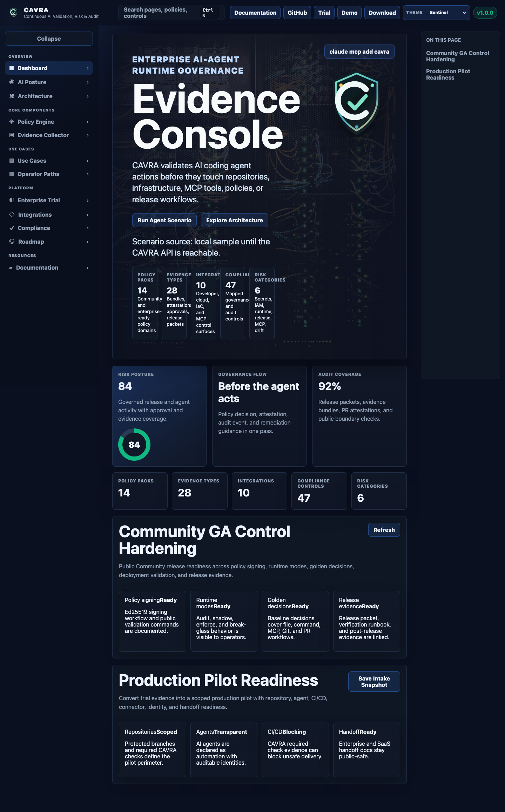Expand the Operator Paths chevron
Image resolution: width=505 pixels, height=812 pixels.
(88, 174)
